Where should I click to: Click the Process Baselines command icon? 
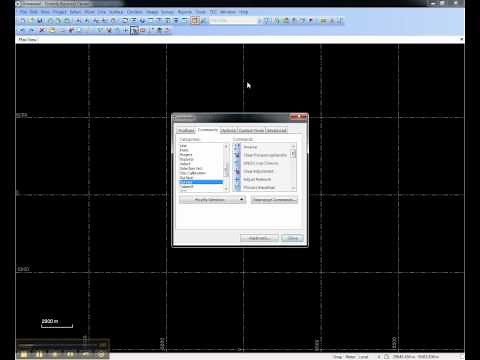pos(237,188)
